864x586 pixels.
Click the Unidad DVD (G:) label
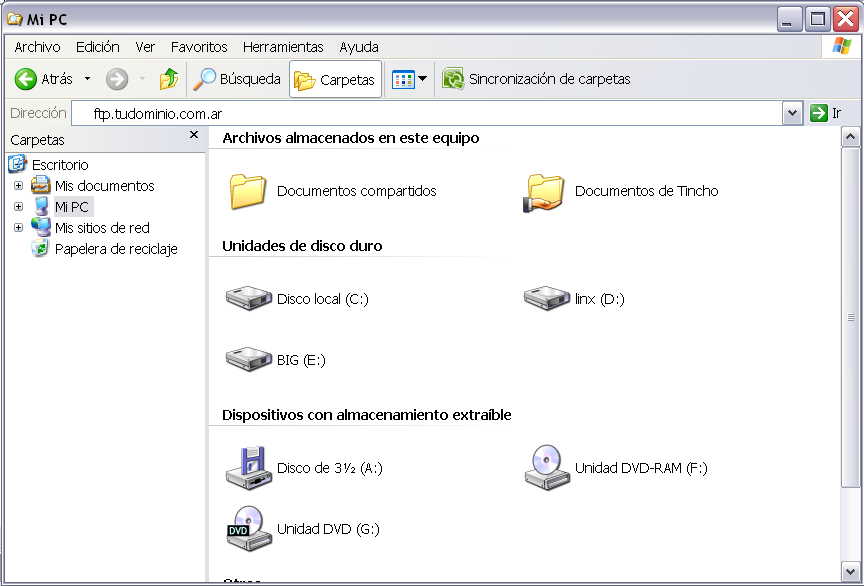coord(328,529)
